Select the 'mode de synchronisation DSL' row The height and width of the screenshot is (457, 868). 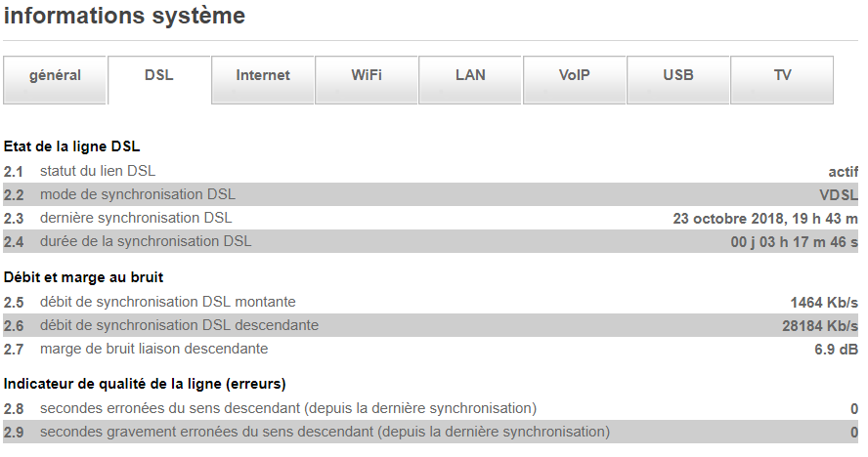138,194
